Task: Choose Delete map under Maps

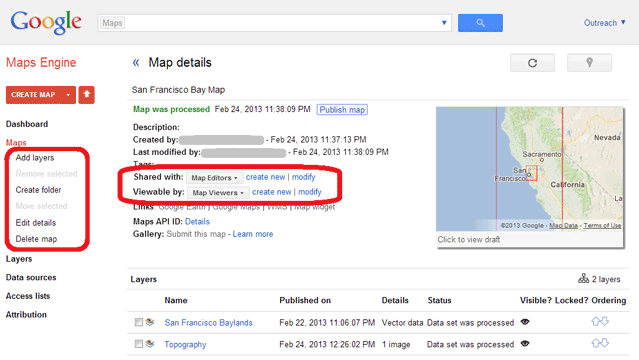Action: pyautogui.click(x=36, y=239)
